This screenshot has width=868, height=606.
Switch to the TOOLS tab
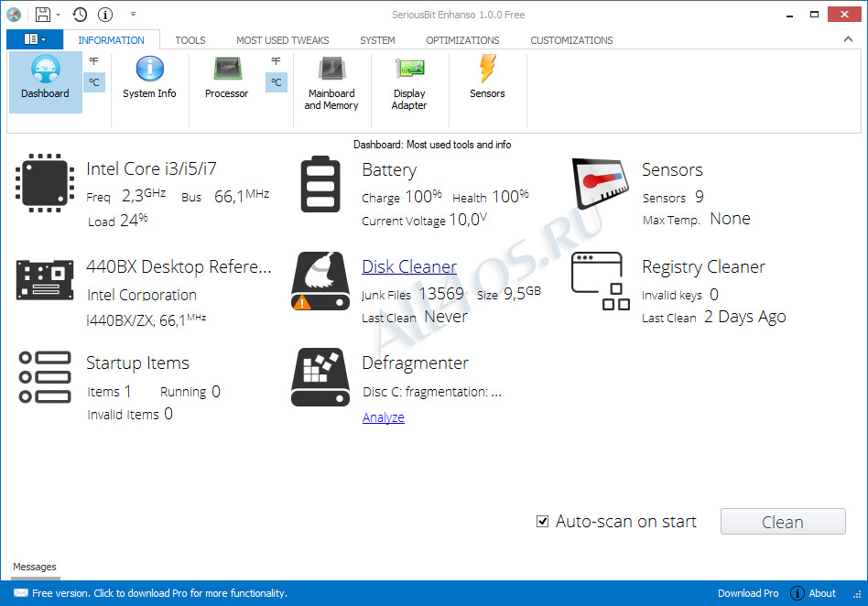point(190,40)
